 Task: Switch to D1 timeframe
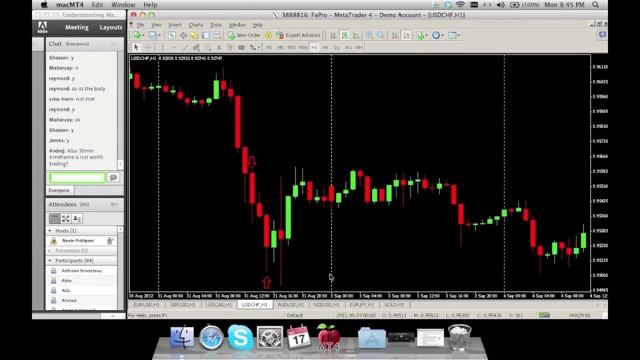[337, 47]
